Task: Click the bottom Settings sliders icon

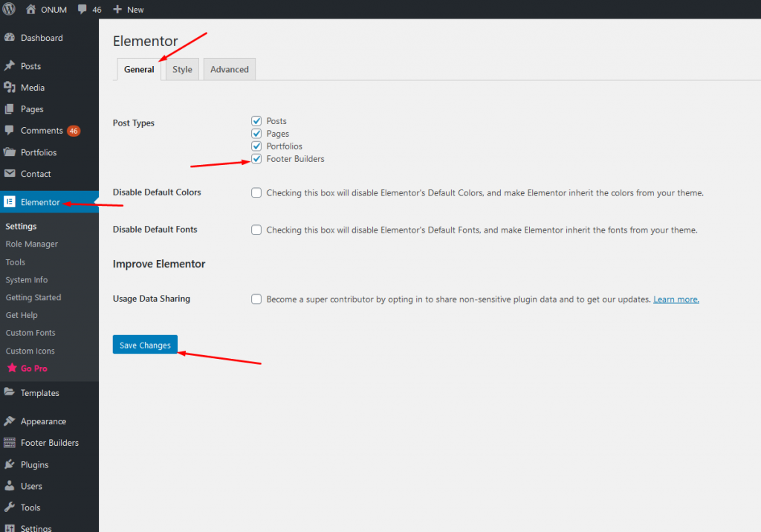Action: [9, 528]
